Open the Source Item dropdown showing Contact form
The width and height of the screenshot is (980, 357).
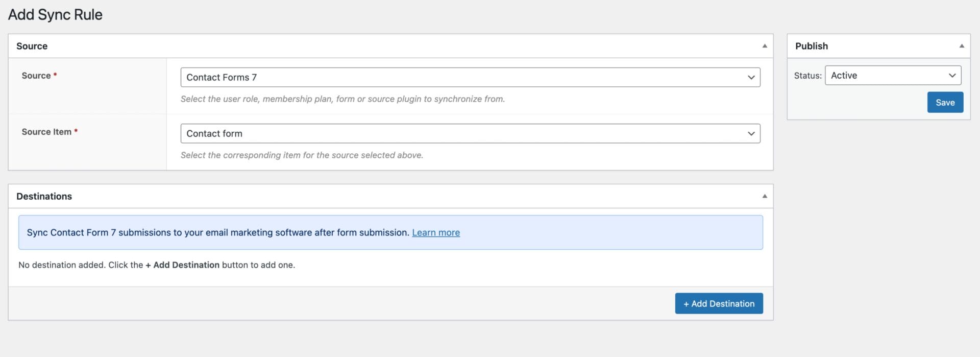[x=470, y=133]
